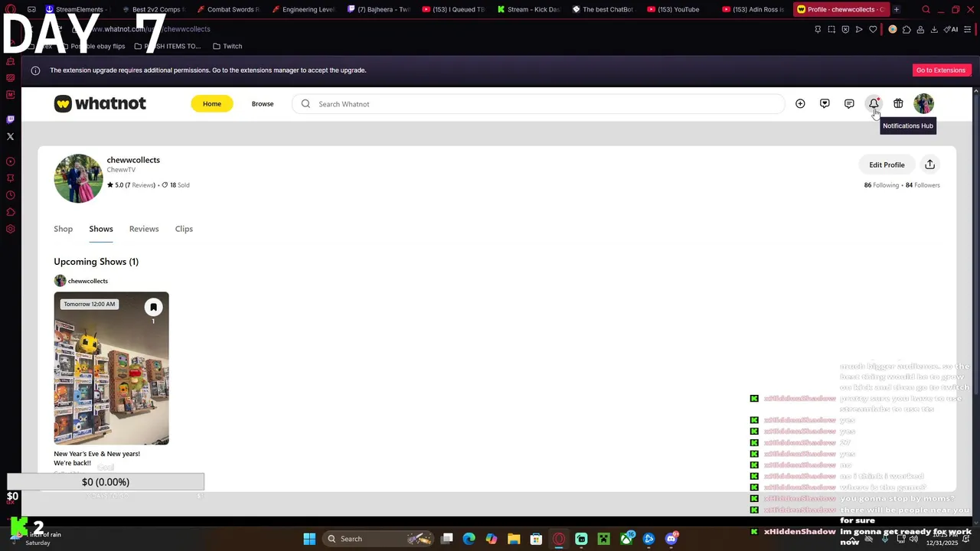Click the chewwcollects host name above show
Viewport: 980px width, 551px height.
pos(87,281)
